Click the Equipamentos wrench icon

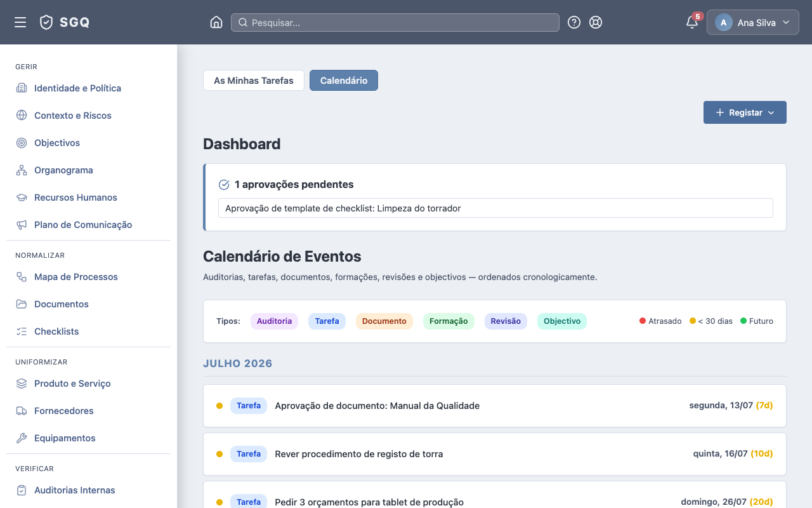tap(22, 438)
